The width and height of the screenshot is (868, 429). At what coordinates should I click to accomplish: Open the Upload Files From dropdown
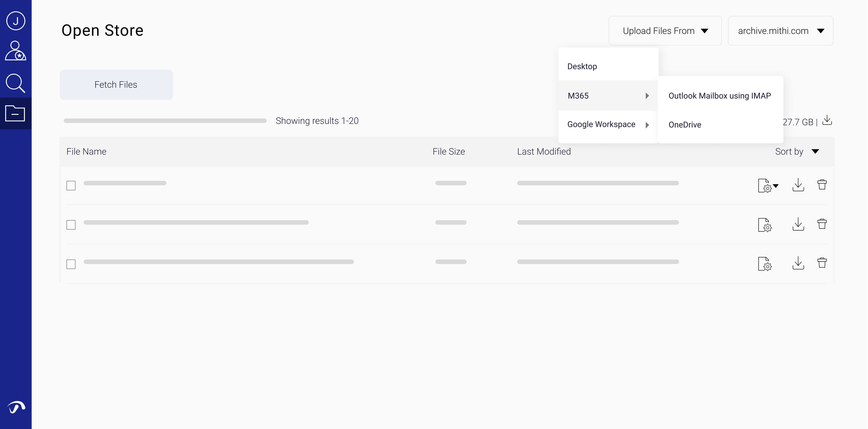665,31
